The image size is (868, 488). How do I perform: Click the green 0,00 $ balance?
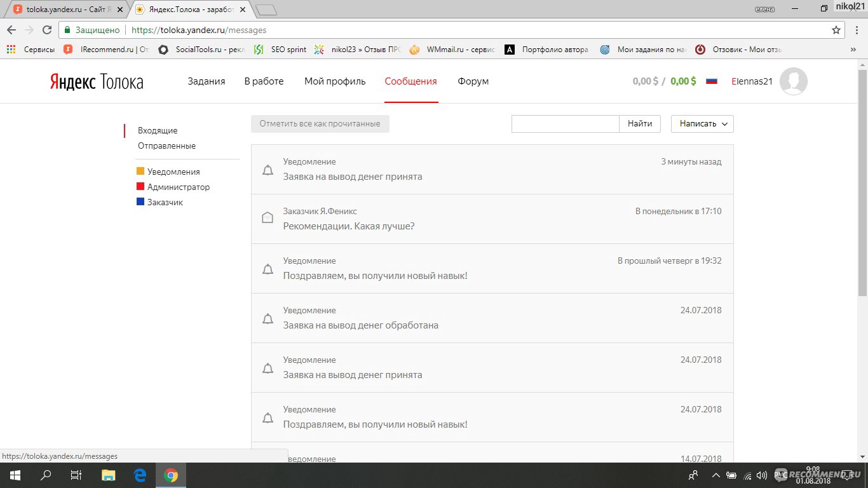pos(683,81)
